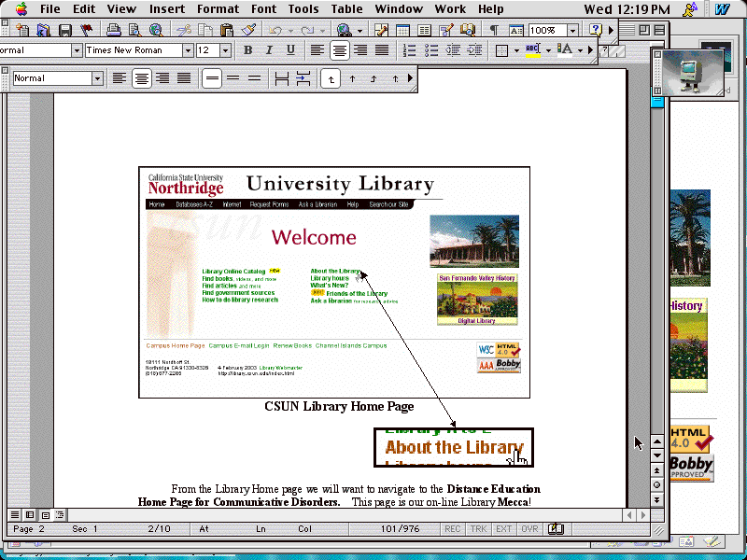
Task: Open the Redo history dropdown arrow
Action: (322, 31)
